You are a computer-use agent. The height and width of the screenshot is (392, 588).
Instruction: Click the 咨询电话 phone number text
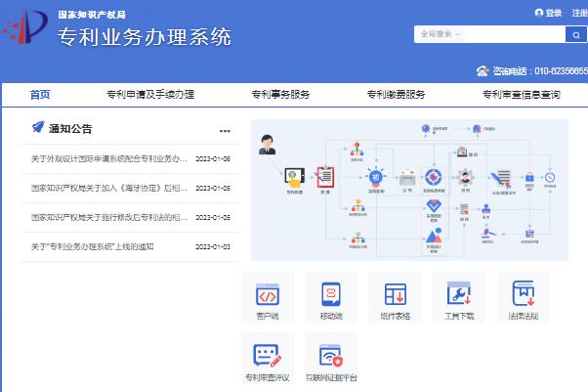(540, 71)
